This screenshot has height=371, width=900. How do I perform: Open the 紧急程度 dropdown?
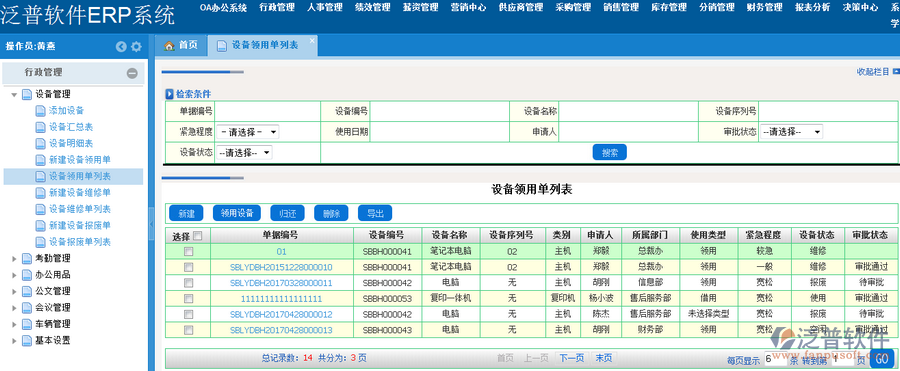coord(248,132)
